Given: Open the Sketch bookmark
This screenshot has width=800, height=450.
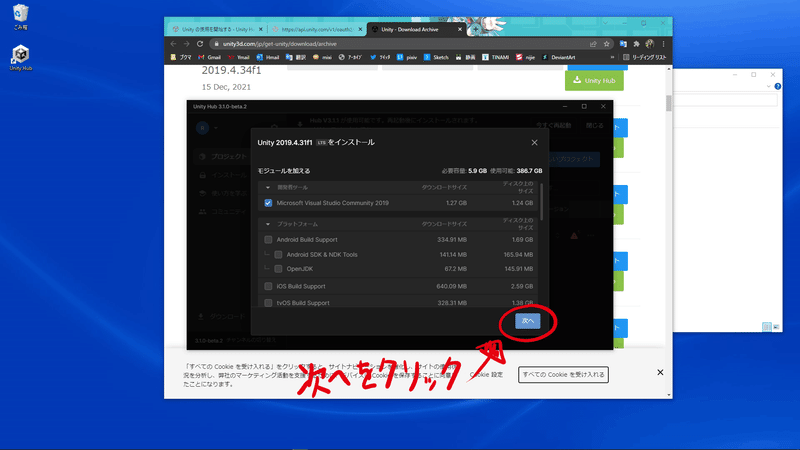Looking at the screenshot, I should pyautogui.click(x=436, y=58).
